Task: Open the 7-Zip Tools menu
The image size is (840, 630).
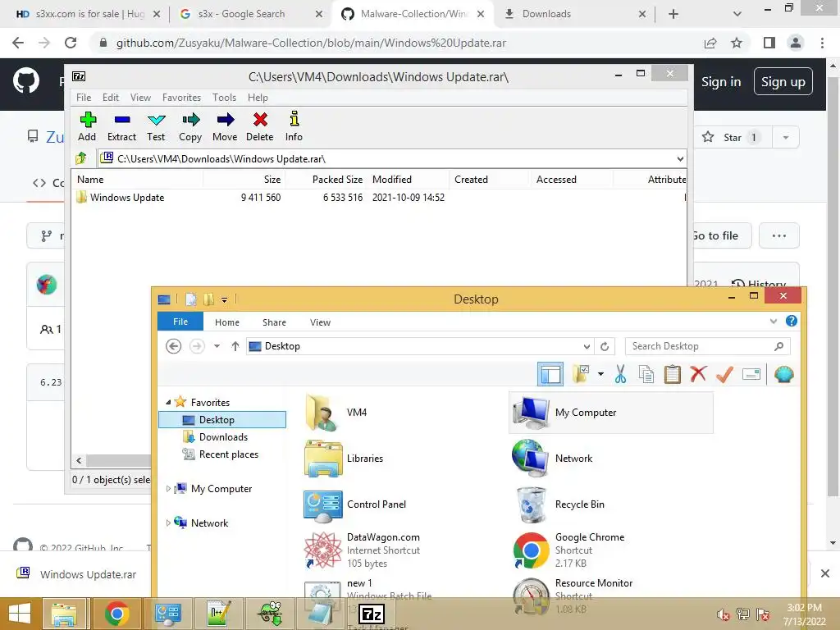Action: (224, 98)
